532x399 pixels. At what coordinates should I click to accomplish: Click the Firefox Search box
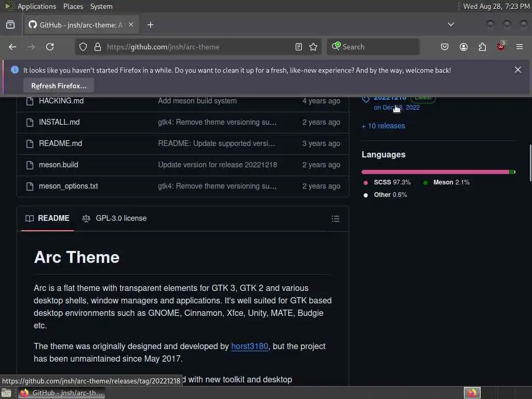[373, 47]
